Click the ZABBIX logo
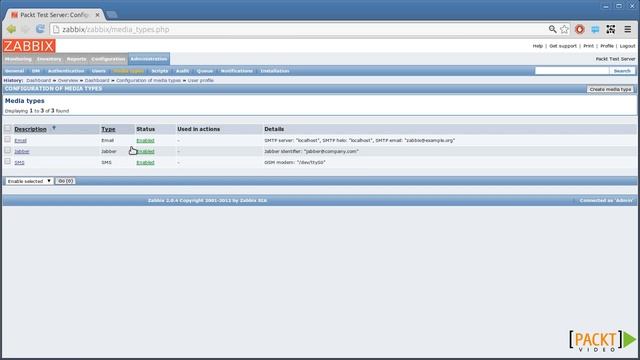Screen dimensions: 640x360 [x=29, y=46]
